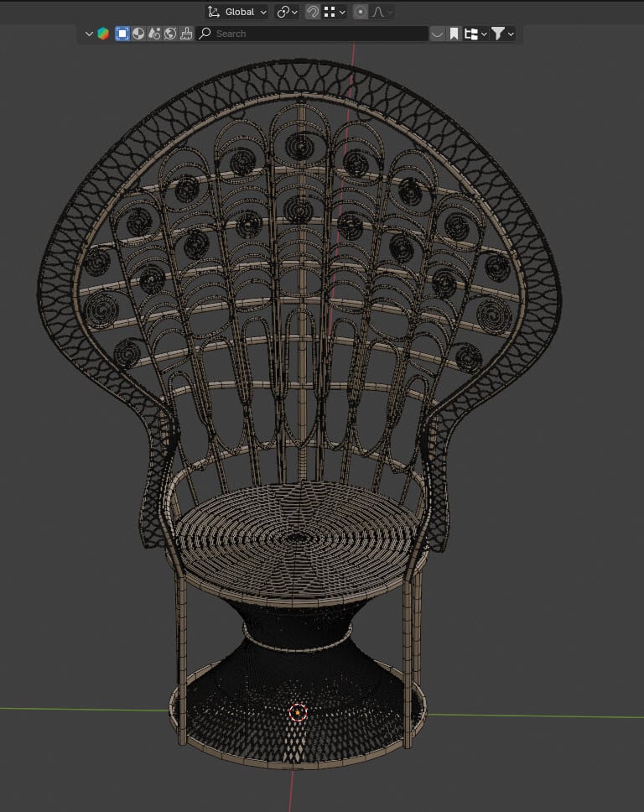The image size is (644, 812).
Task: Toggle the highlighted square object filter icon
Action: coord(122,34)
